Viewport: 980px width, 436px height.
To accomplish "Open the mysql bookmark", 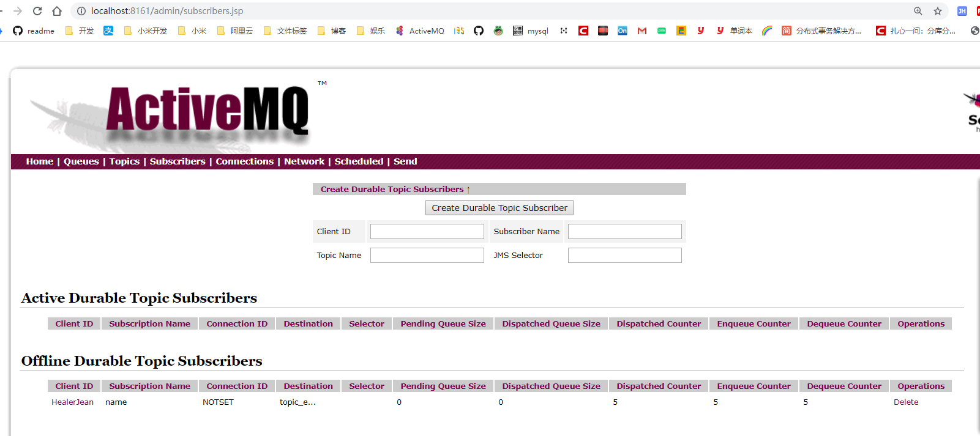I will (x=531, y=31).
